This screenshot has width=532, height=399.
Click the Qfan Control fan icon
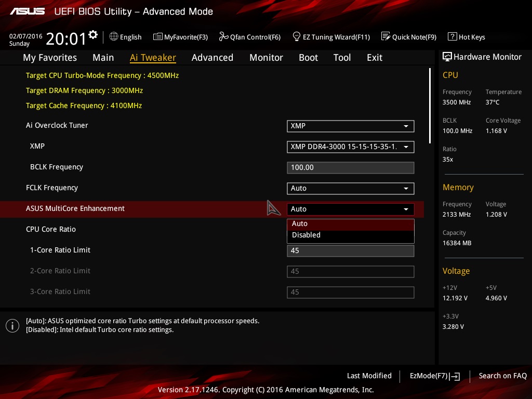223,36
